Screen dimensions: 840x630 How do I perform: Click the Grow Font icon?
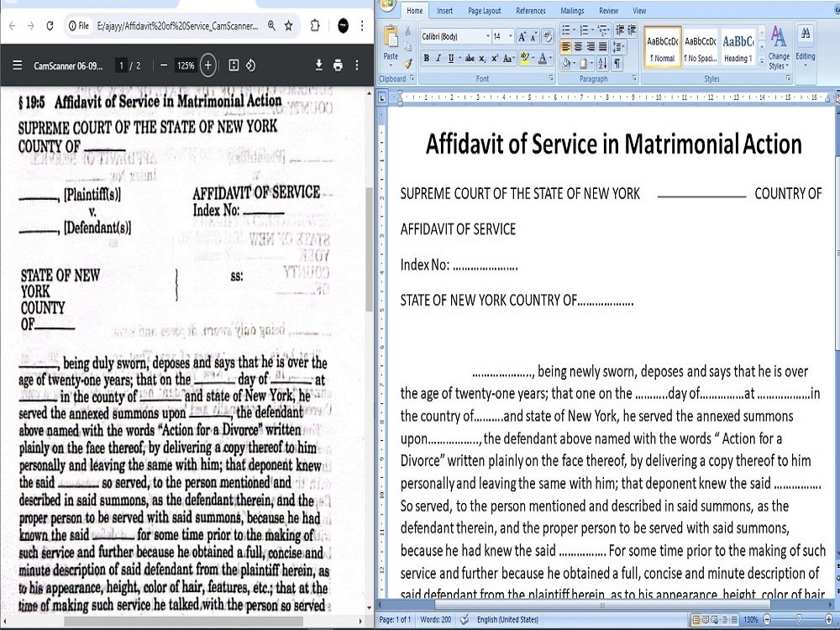tap(522, 36)
